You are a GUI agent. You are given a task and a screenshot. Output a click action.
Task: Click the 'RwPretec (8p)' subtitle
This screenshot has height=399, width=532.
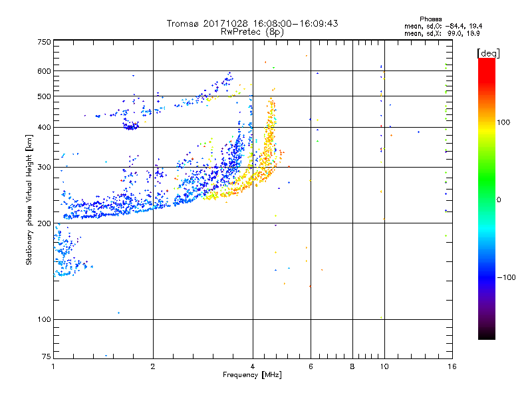pyautogui.click(x=252, y=32)
